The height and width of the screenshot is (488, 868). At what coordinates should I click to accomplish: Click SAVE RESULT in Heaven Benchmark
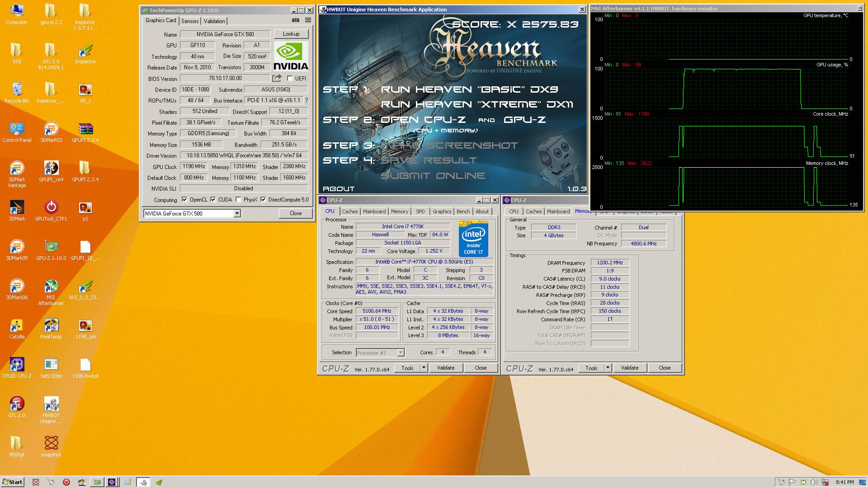pos(429,160)
